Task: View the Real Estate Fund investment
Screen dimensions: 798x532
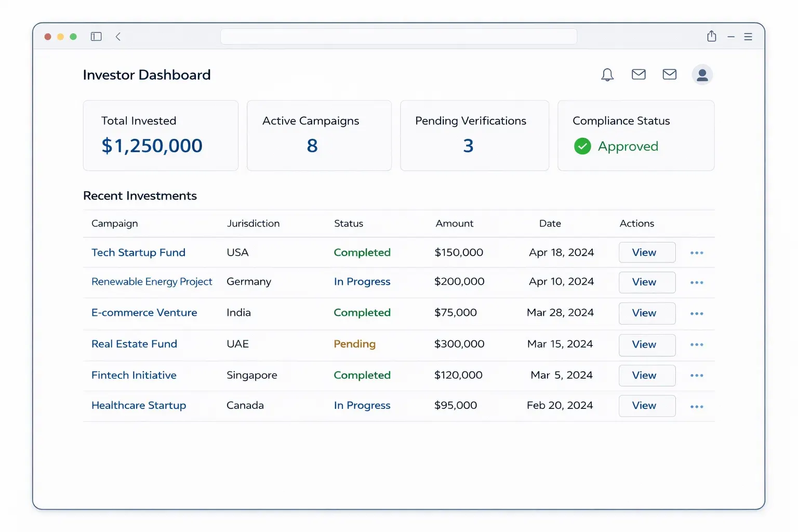Action: 646,345
